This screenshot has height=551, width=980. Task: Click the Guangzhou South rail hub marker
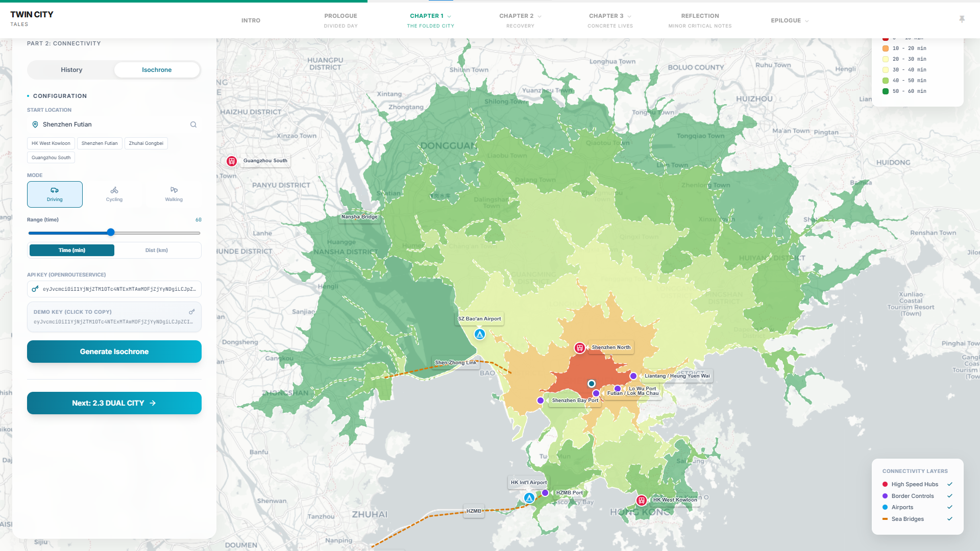click(x=232, y=161)
